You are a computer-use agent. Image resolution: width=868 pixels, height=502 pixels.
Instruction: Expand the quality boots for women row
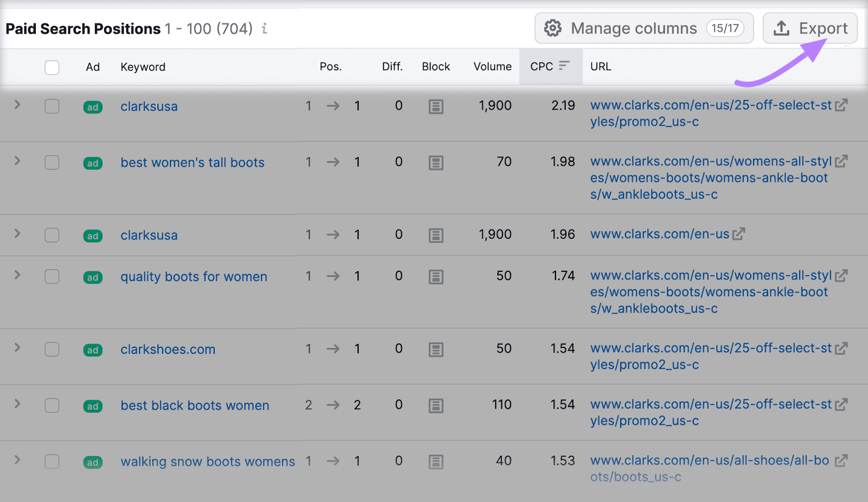click(x=17, y=276)
